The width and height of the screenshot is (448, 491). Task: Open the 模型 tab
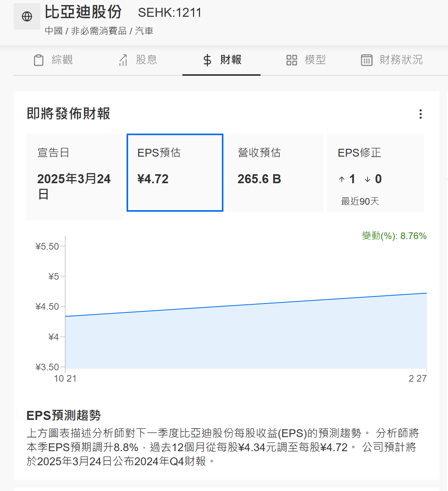coord(306,60)
